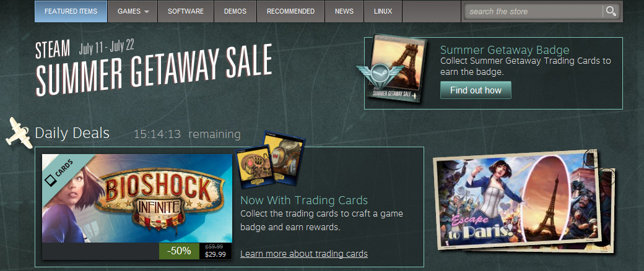The image size is (644, 271).
Task: Select the News tab
Action: coord(344,12)
